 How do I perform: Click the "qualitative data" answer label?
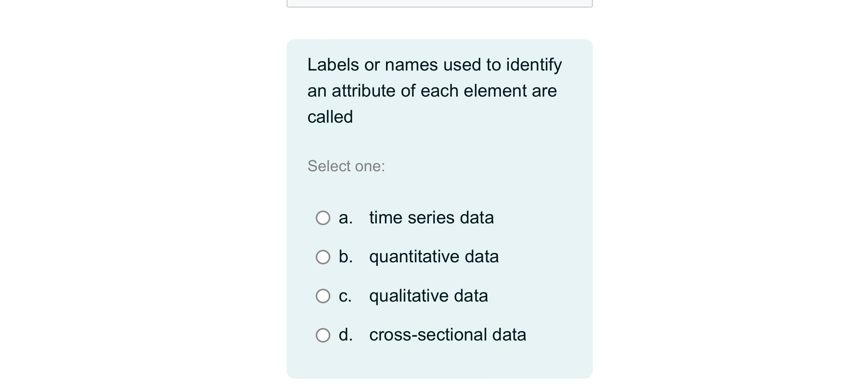point(428,296)
